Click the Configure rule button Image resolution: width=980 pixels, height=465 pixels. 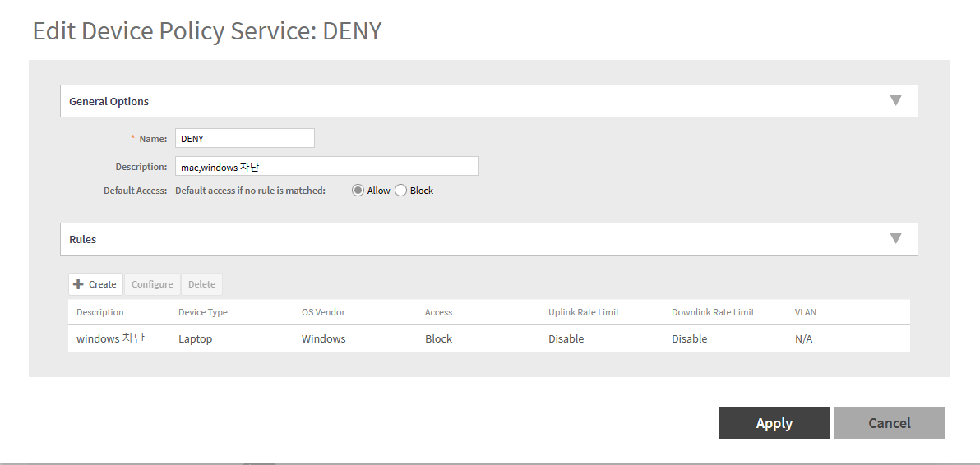(x=152, y=284)
